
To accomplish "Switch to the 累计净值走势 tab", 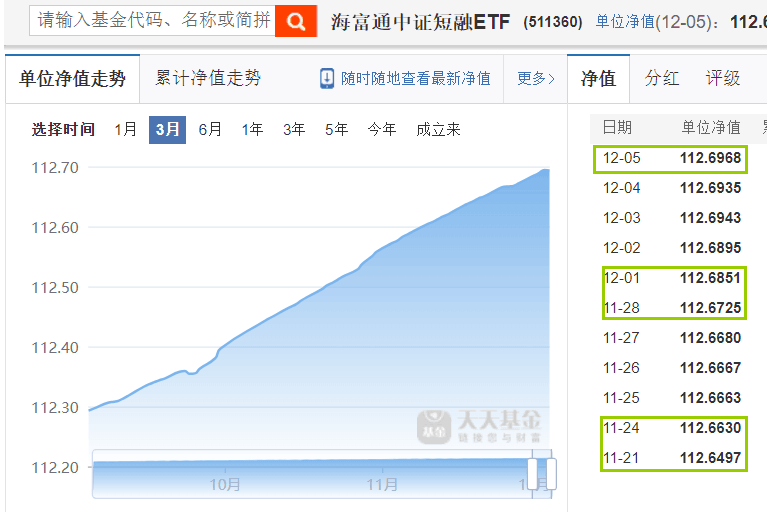I will tap(208, 78).
